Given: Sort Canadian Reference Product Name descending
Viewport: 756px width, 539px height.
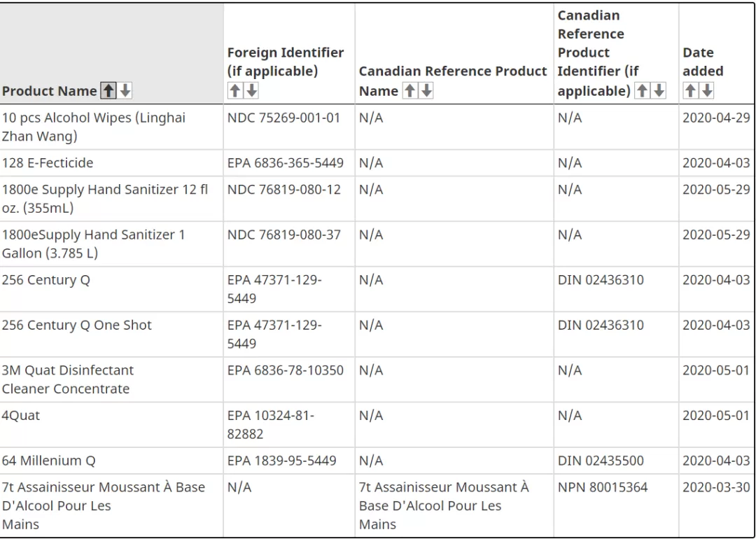Looking at the screenshot, I should pyautogui.click(x=426, y=90).
